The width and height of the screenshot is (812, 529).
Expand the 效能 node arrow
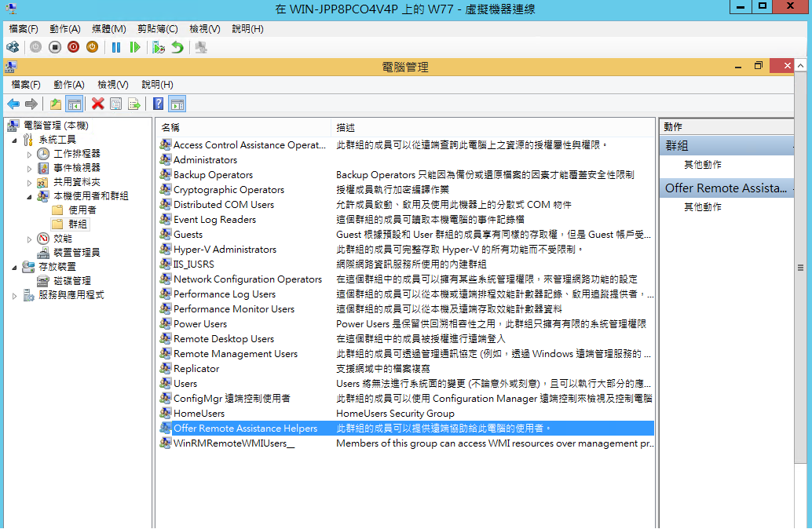[30, 239]
